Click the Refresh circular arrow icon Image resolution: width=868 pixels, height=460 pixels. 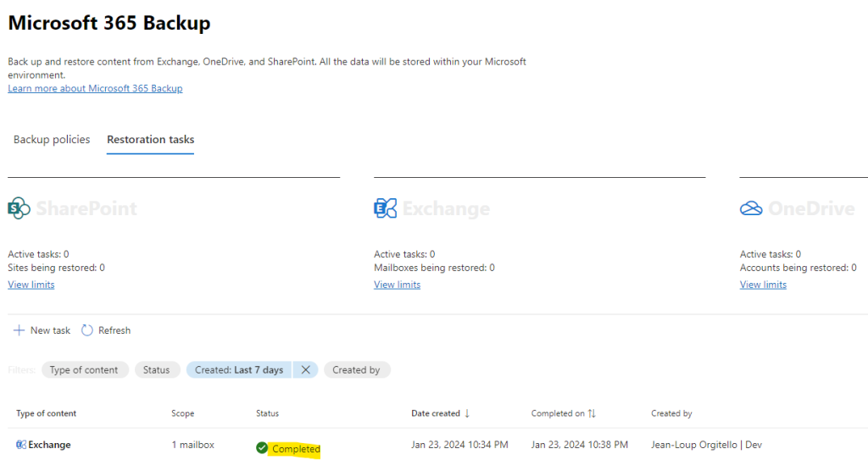coord(87,330)
